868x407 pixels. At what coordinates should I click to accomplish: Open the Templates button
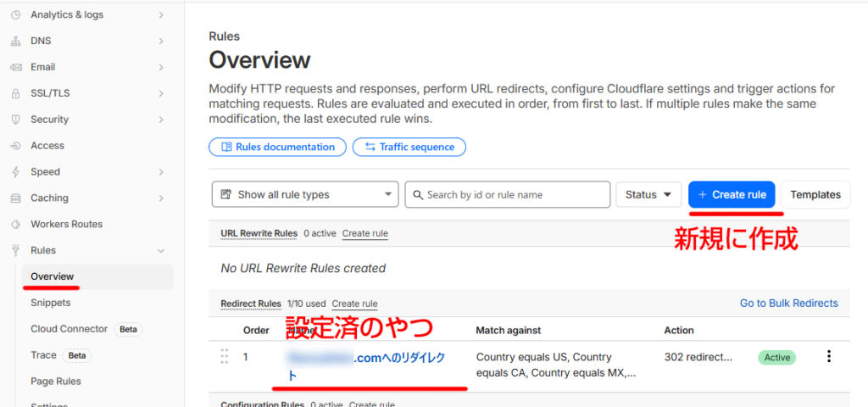coord(815,194)
